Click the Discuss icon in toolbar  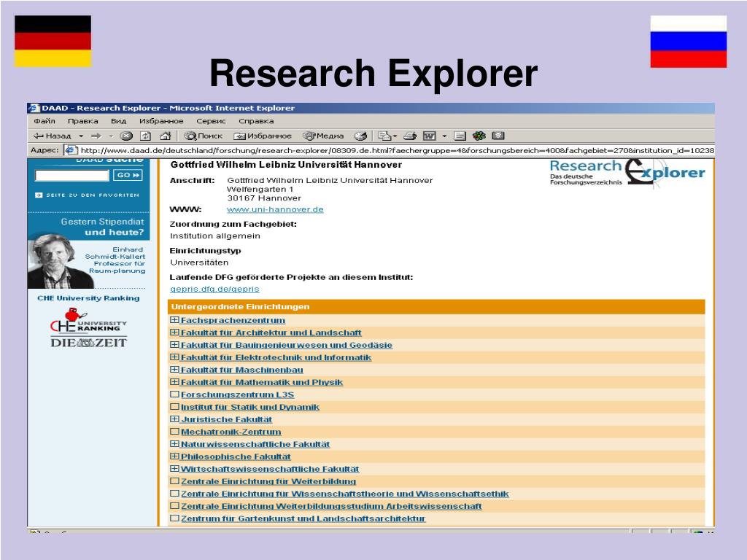pos(460,136)
